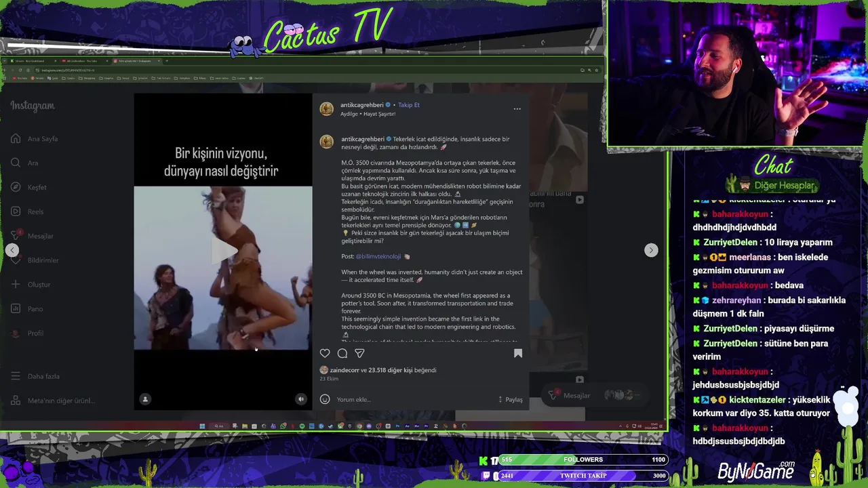
Task: Open the emoji picker beside Yorum ekle
Action: click(x=325, y=399)
